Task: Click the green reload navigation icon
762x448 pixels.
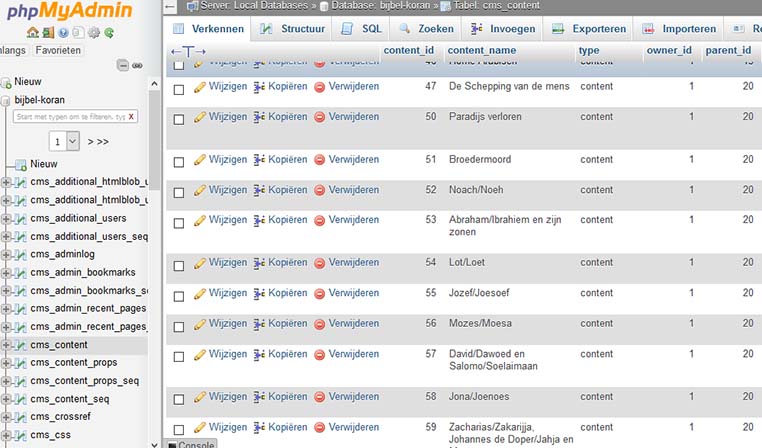Action: point(108,33)
